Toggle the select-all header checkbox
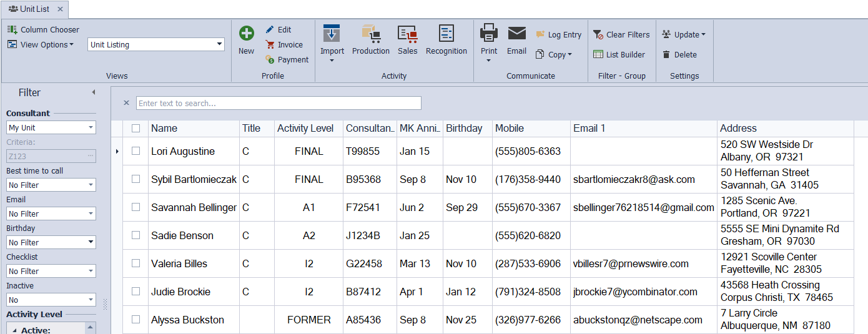Viewport: 868px width, 334px height. [x=136, y=129]
